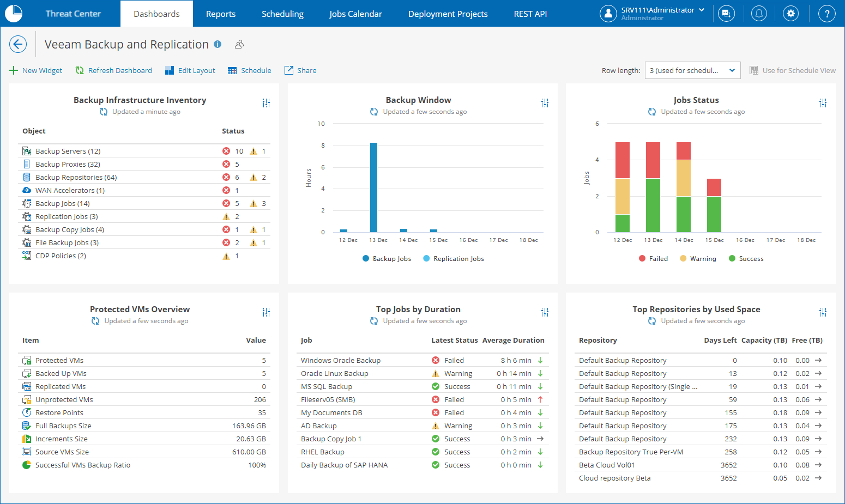Screen dimensions: 845x504
Task: Click Backup Repository True Per-VM
Action: point(631,452)
